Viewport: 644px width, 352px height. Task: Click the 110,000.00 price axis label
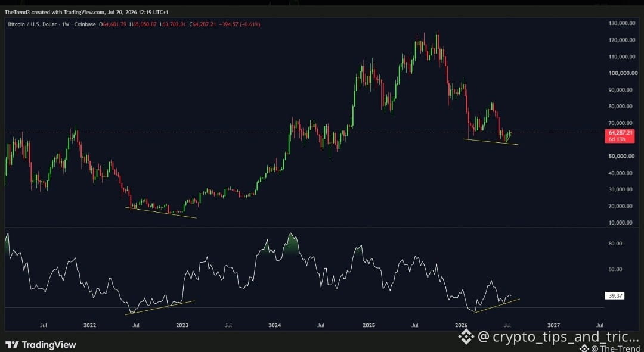coord(621,57)
